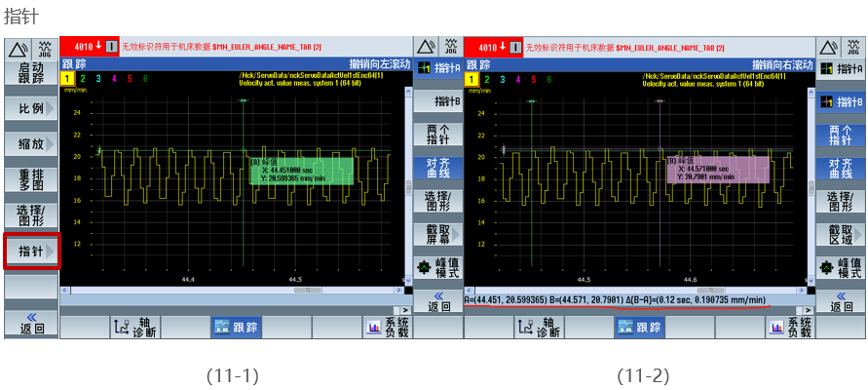Click pink cursor B top handle in figure 11-2
868x390 pixels.
point(660,100)
